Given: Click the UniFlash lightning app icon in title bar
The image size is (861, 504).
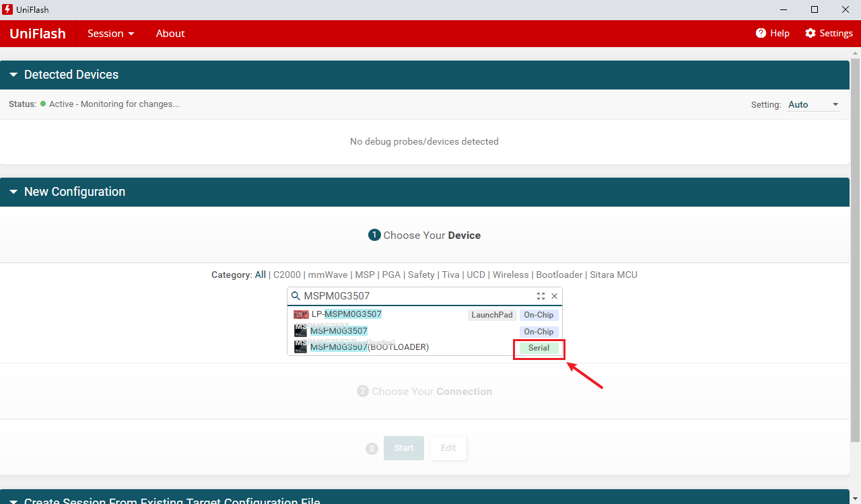Looking at the screenshot, I should tap(8, 9).
